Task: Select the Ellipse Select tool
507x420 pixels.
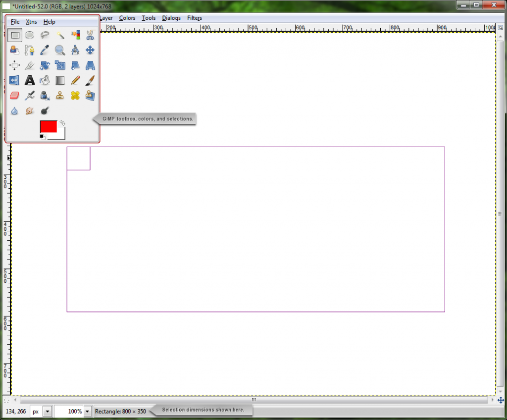Action: coord(30,35)
